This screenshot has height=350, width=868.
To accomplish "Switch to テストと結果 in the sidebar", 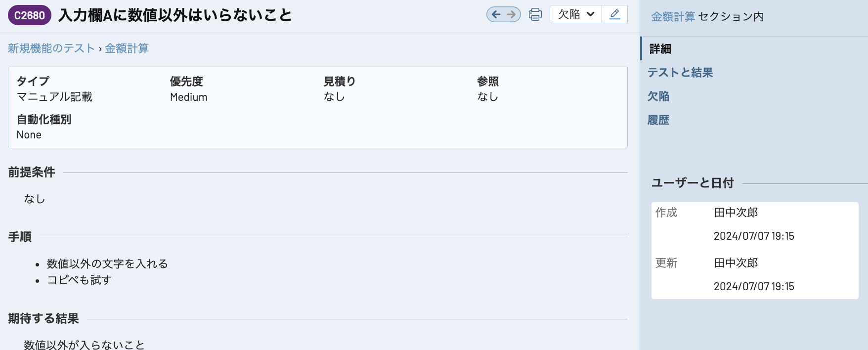I will 680,73.
